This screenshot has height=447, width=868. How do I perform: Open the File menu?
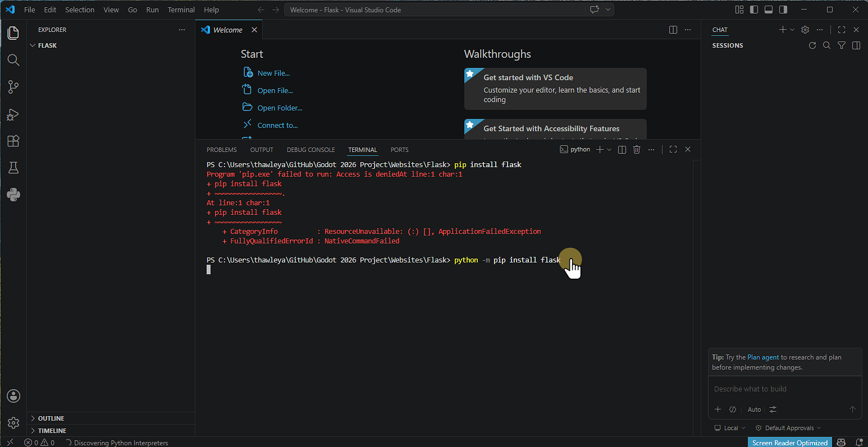30,10
